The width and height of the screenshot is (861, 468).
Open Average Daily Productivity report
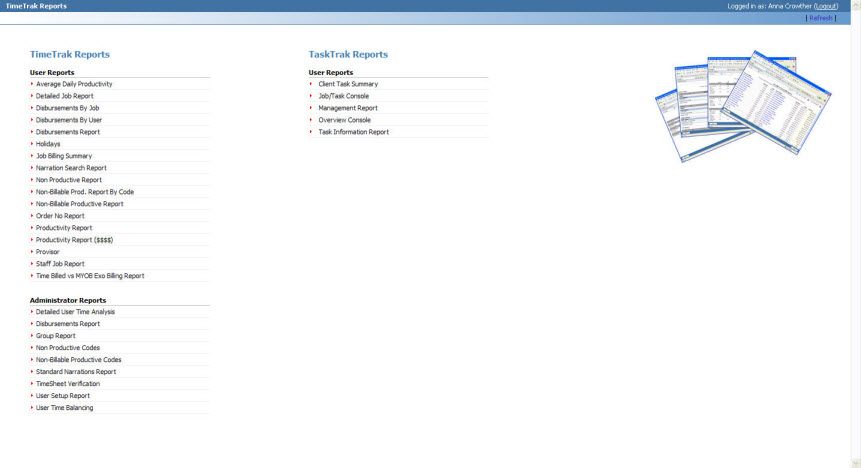74,84
